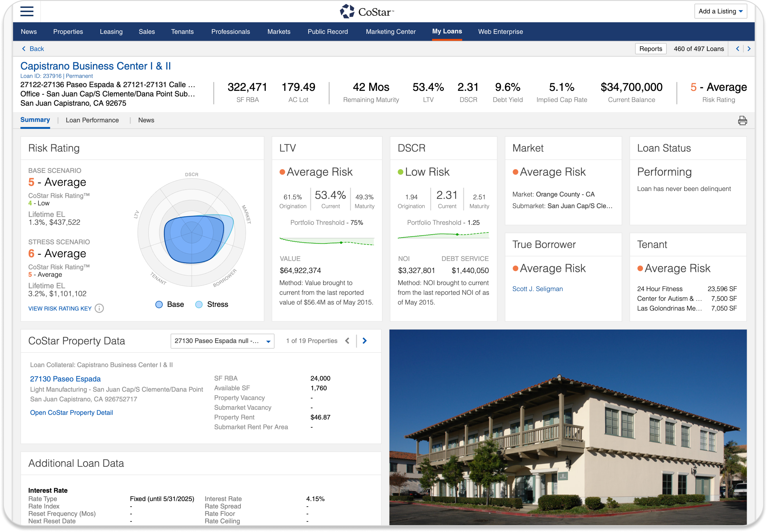Switch to the Loan Performance tab
This screenshot has width=767, height=532.
(92, 120)
